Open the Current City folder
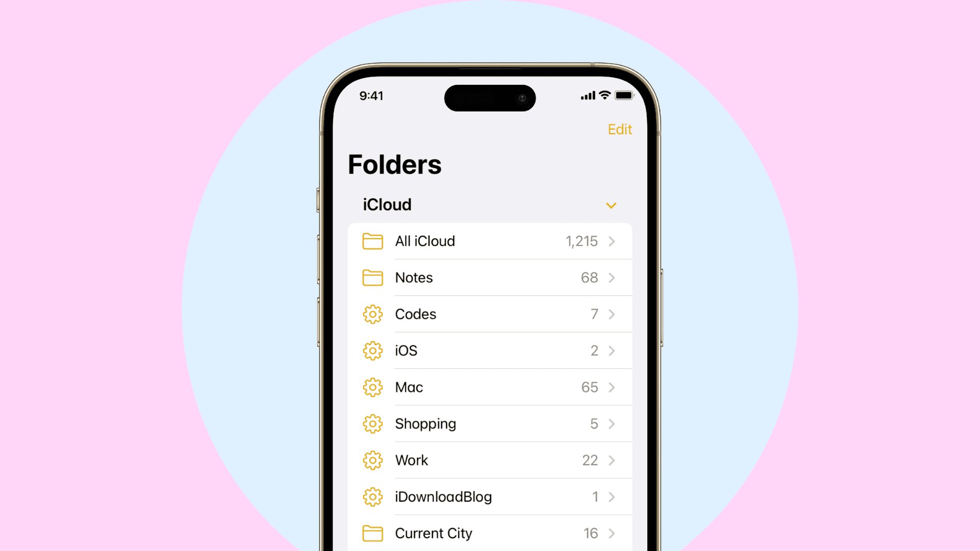This screenshot has height=551, width=980. point(488,533)
